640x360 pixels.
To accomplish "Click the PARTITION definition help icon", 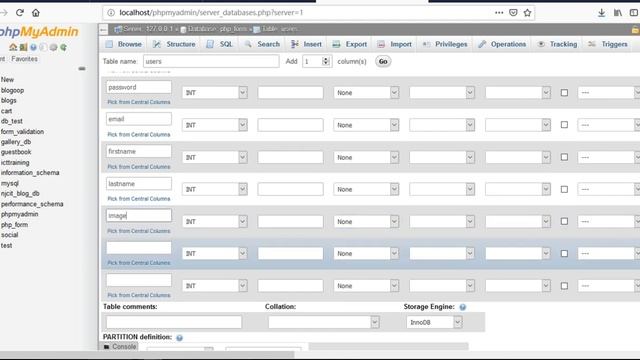I will click(179, 338).
